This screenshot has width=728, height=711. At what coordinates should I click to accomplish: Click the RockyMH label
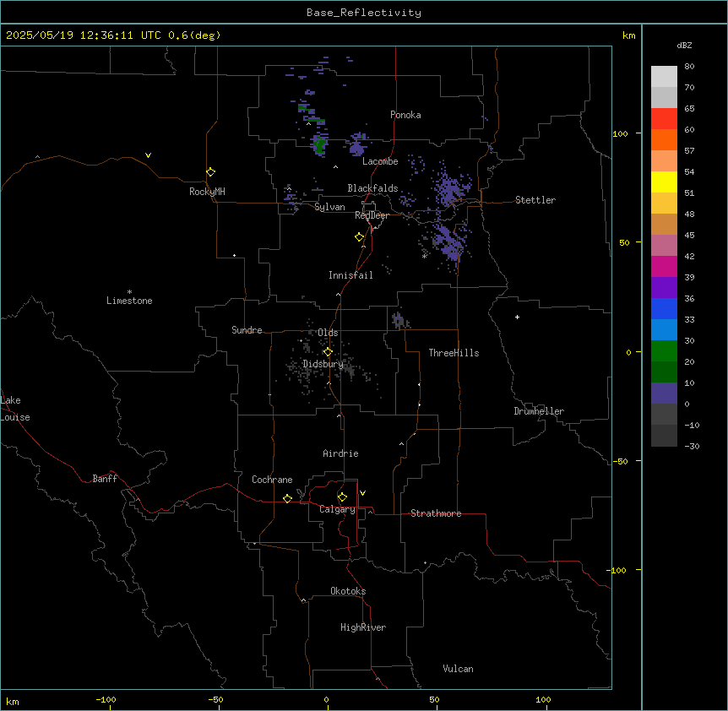point(207,192)
